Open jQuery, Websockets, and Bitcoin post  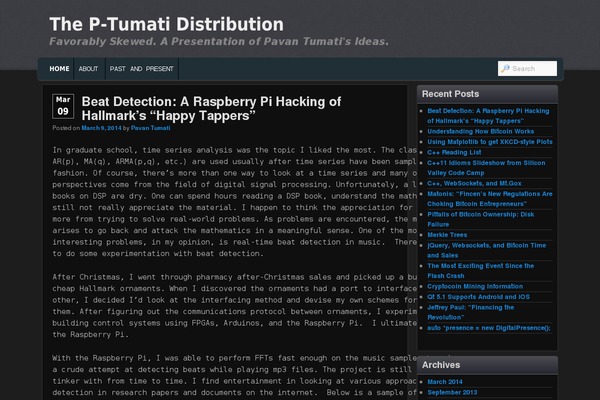(486, 250)
